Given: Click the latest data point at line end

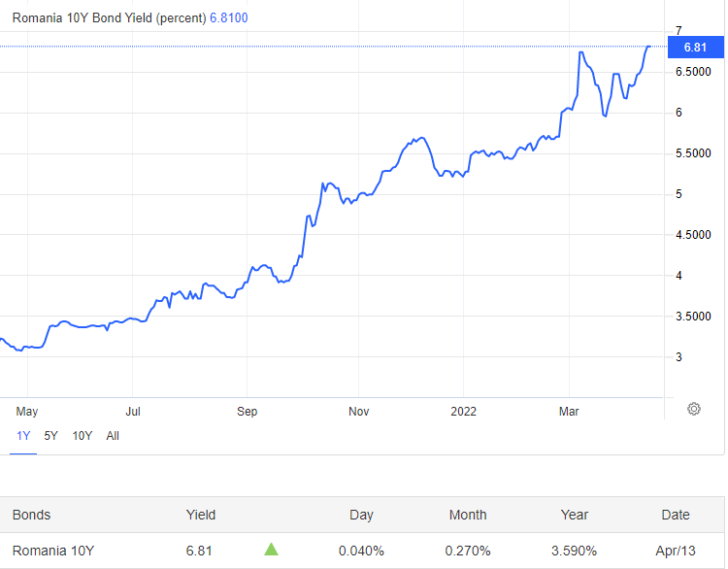Looking at the screenshot, I should 649,47.
